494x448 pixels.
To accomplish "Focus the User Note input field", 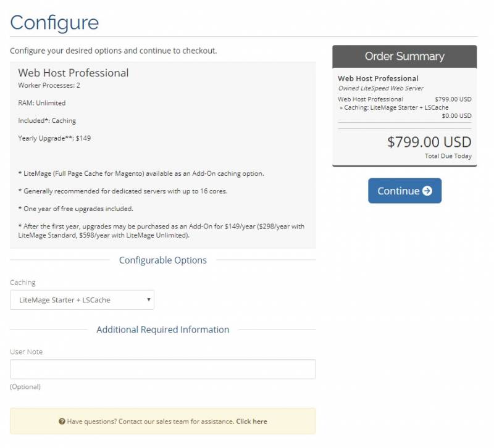I will (x=163, y=369).
